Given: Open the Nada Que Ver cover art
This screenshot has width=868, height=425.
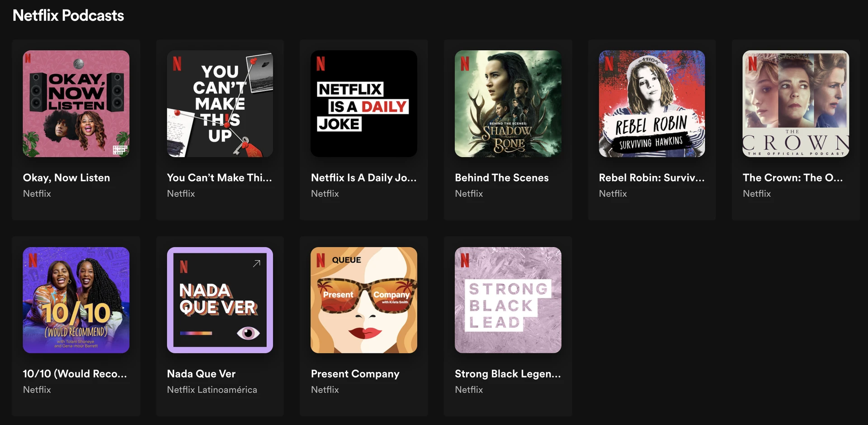Looking at the screenshot, I should tap(220, 300).
